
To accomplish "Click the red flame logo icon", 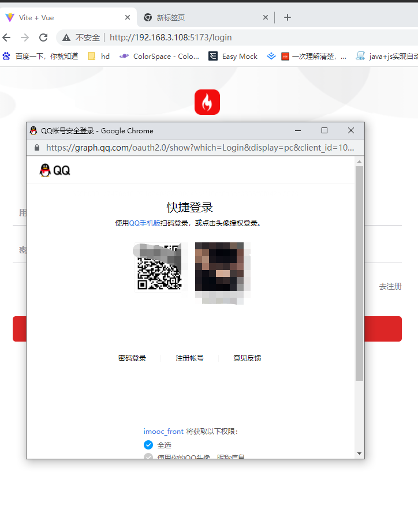I will pos(207,102).
